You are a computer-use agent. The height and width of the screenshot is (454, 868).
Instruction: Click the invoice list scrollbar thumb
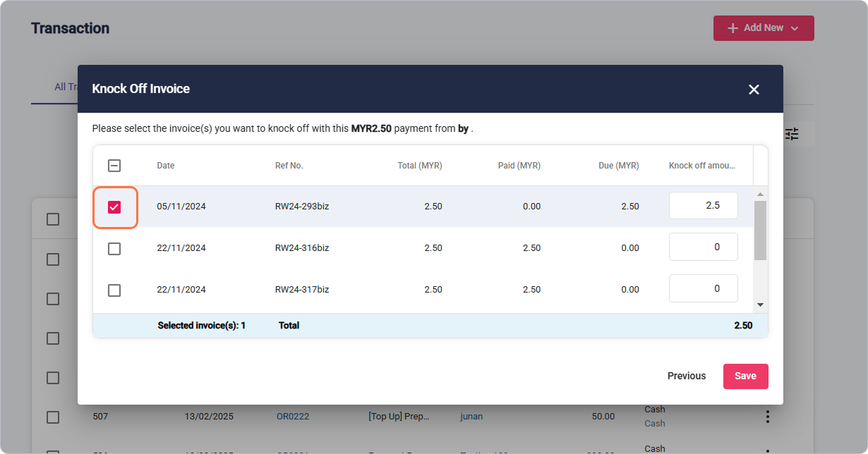point(760,231)
